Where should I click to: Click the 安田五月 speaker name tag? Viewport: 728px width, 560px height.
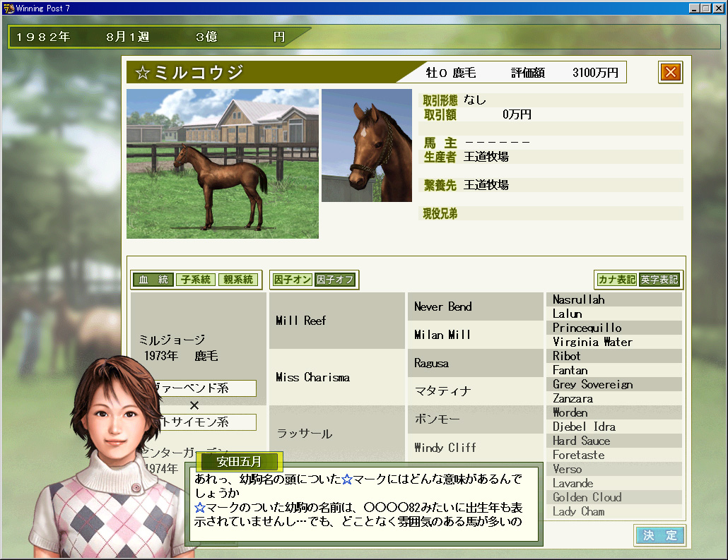(x=239, y=462)
